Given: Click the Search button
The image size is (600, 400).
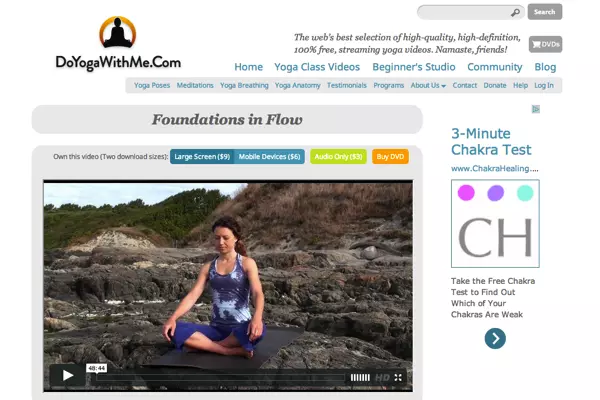Looking at the screenshot, I should [545, 12].
